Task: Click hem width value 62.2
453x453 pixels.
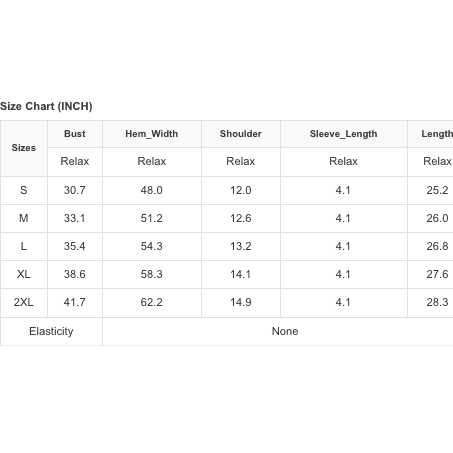Action: click(152, 302)
